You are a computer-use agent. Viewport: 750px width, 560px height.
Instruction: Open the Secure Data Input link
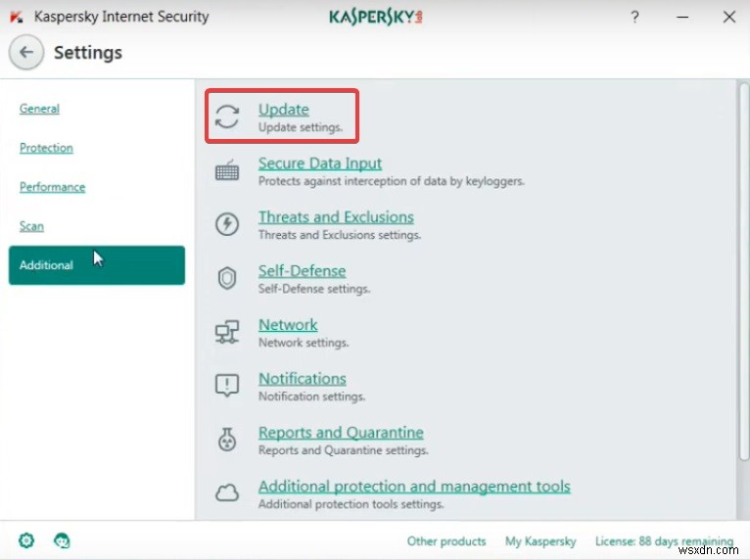point(320,163)
